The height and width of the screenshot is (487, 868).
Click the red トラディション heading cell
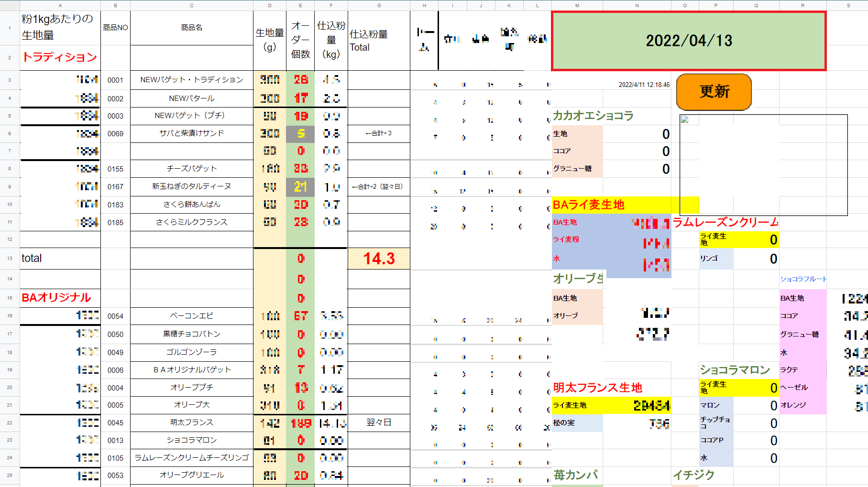tap(60, 57)
